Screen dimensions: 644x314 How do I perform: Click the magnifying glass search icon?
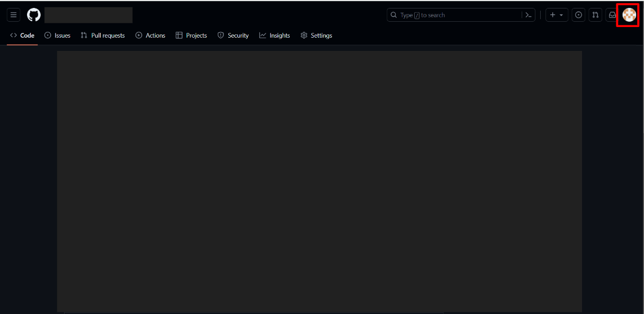tap(393, 15)
